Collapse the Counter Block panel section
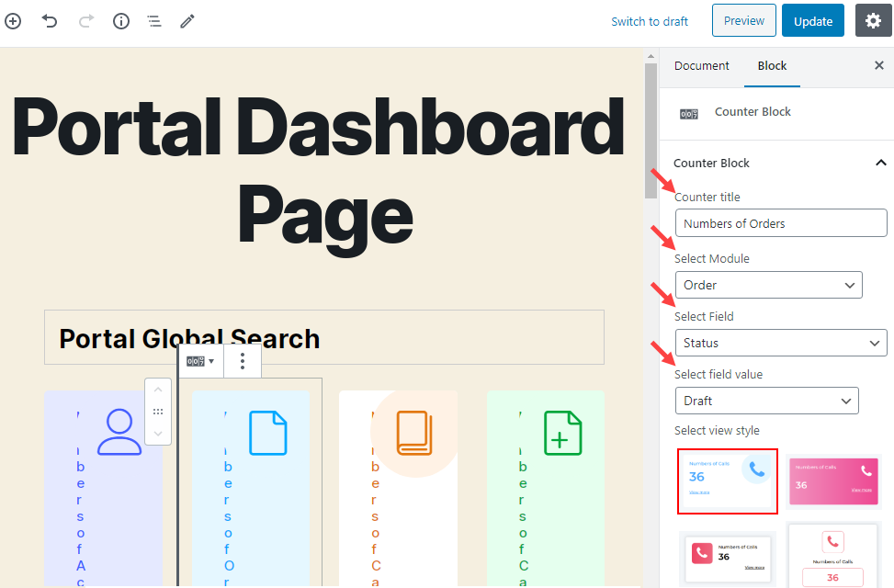Image resolution: width=894 pixels, height=588 pixels. pos(879,163)
